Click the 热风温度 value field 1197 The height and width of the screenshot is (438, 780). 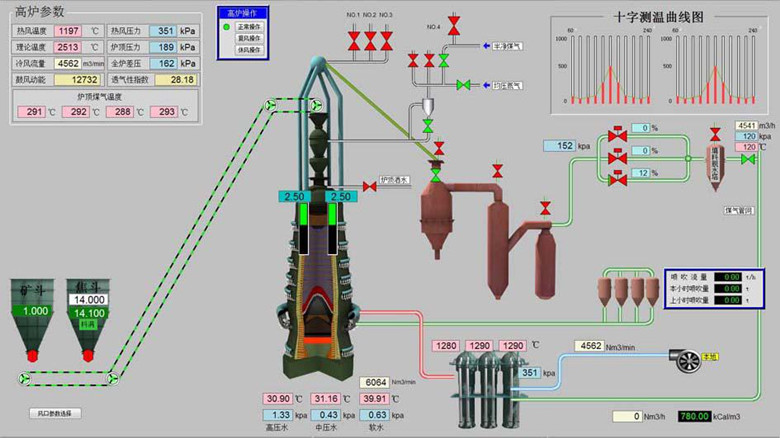tap(69, 31)
